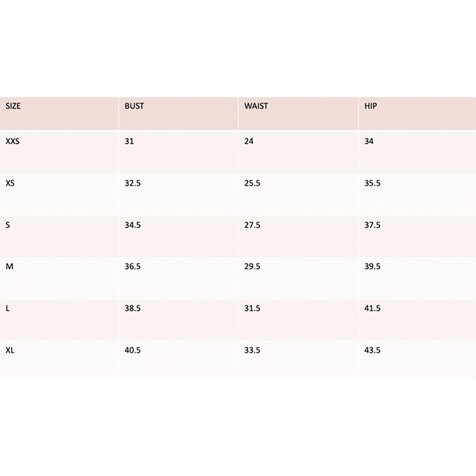Click the XL bust value 40.5
The image size is (476, 476).
133,350
